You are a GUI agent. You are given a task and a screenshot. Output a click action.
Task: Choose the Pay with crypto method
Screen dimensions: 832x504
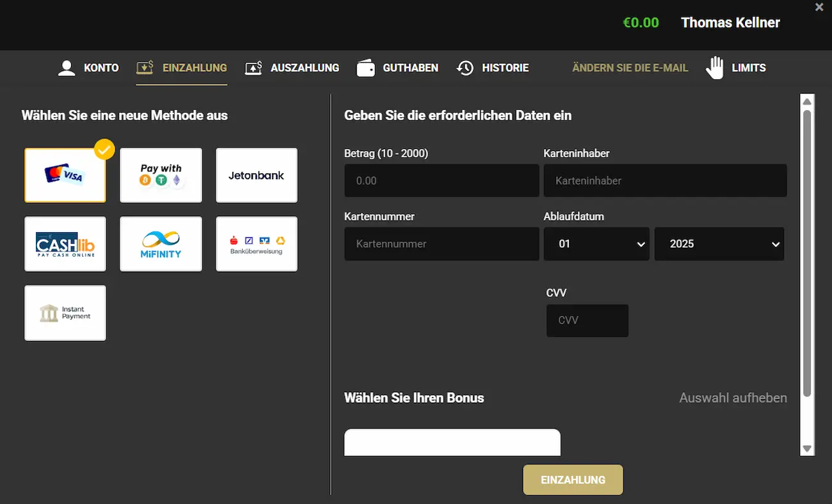point(161,175)
